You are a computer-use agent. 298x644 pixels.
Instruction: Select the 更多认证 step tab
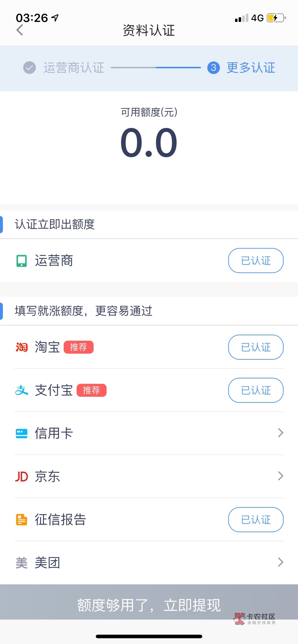coord(251,68)
